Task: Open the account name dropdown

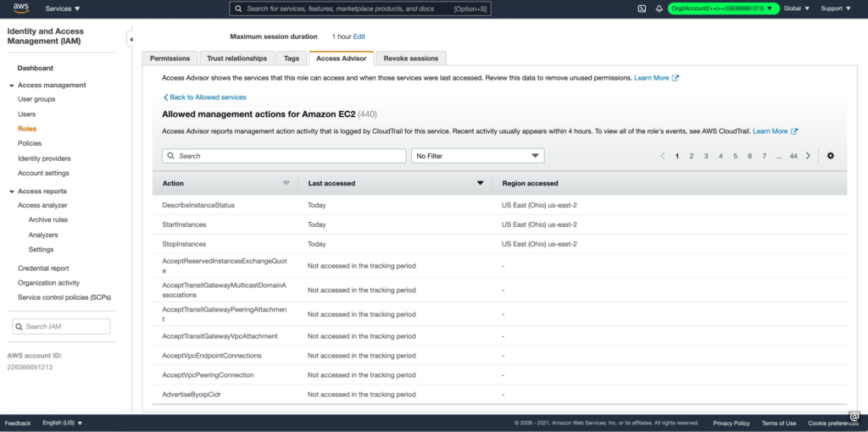Action: click(x=724, y=8)
